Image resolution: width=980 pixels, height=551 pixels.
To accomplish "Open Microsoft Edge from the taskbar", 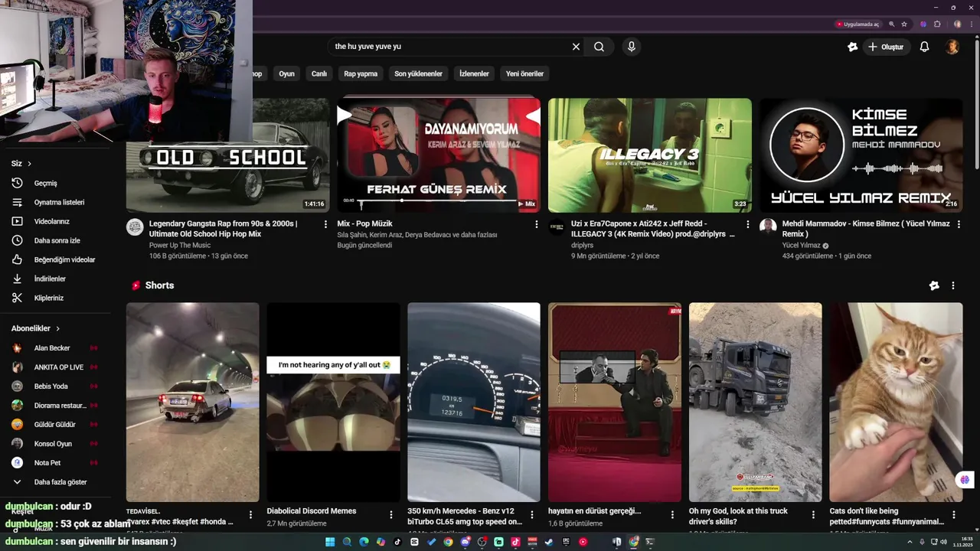I will point(364,542).
